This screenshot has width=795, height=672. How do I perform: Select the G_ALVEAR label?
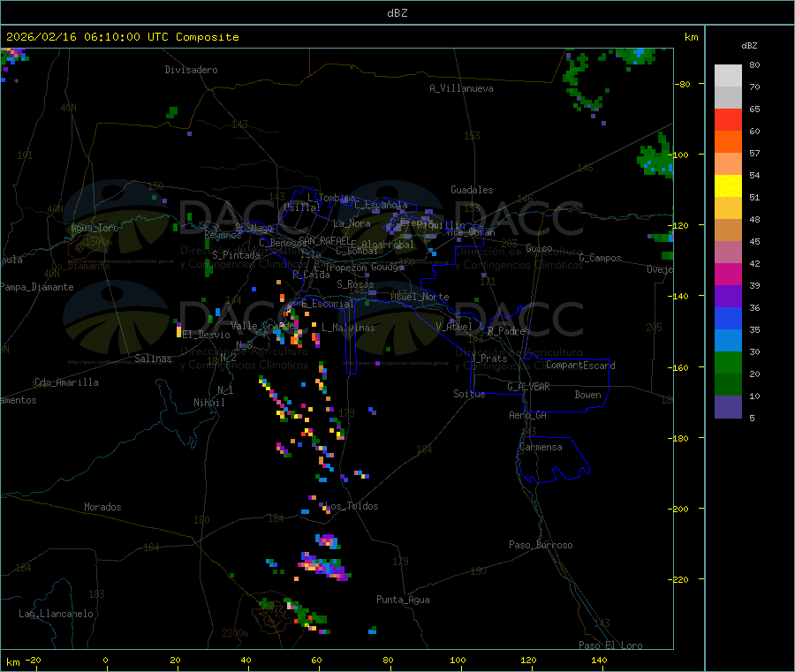pos(528,387)
